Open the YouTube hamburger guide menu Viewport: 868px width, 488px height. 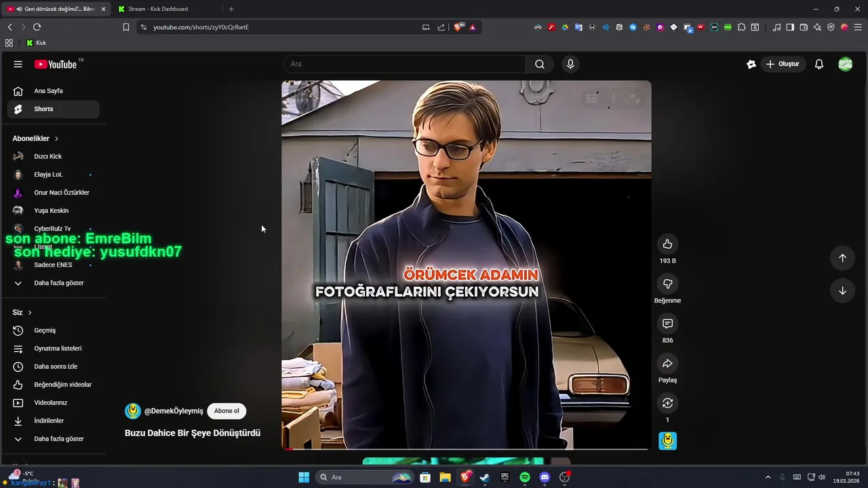point(18,64)
